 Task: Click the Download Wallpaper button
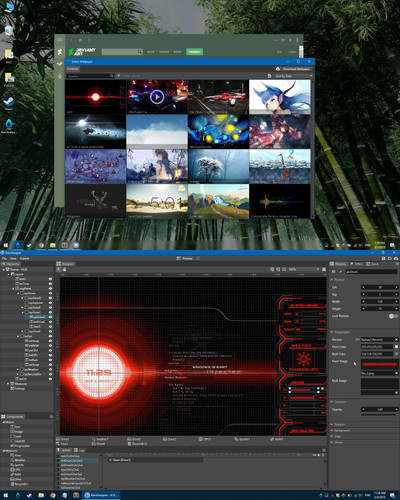293,69
